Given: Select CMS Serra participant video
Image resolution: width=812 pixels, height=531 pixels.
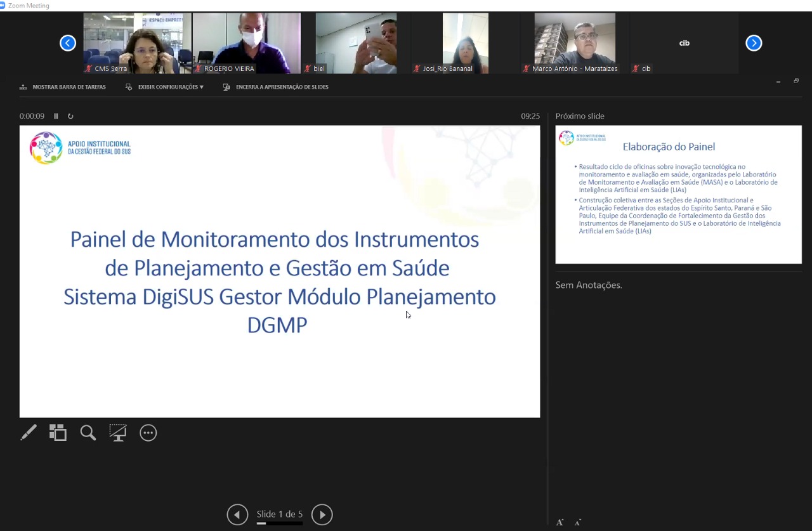Looking at the screenshot, I should [137, 43].
